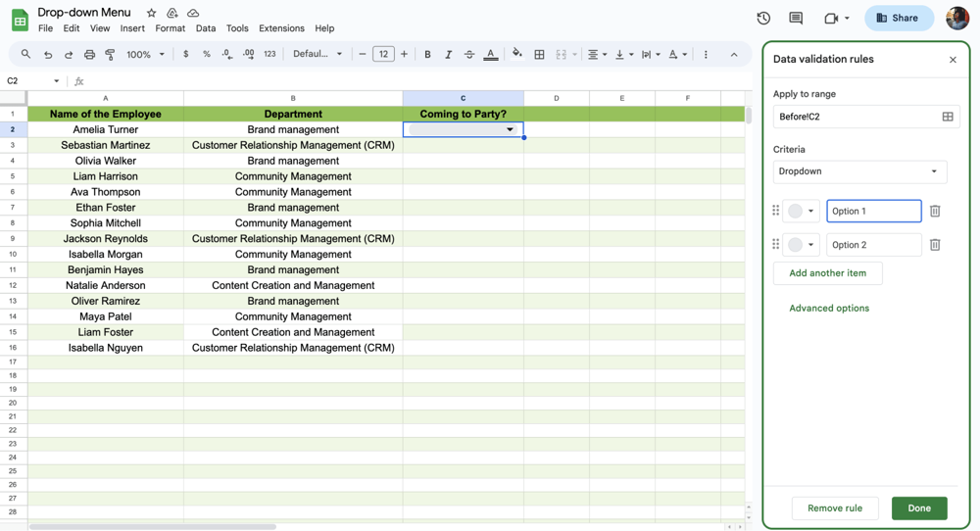This screenshot has height=531, width=980.
Task: Check the cloud save status icon
Action: [x=193, y=13]
